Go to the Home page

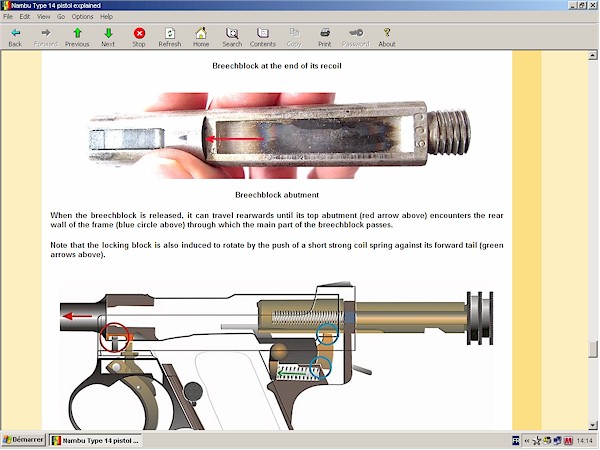pyautogui.click(x=201, y=37)
